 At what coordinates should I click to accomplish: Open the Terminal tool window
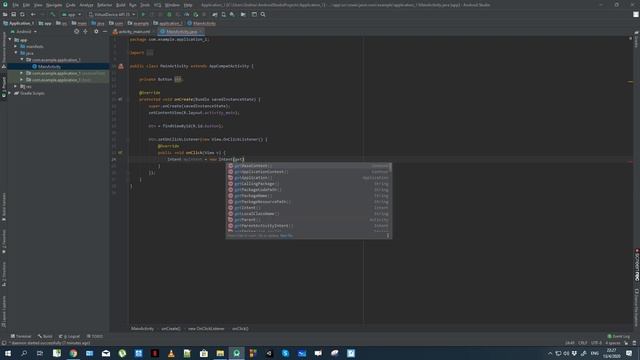pos(21,336)
